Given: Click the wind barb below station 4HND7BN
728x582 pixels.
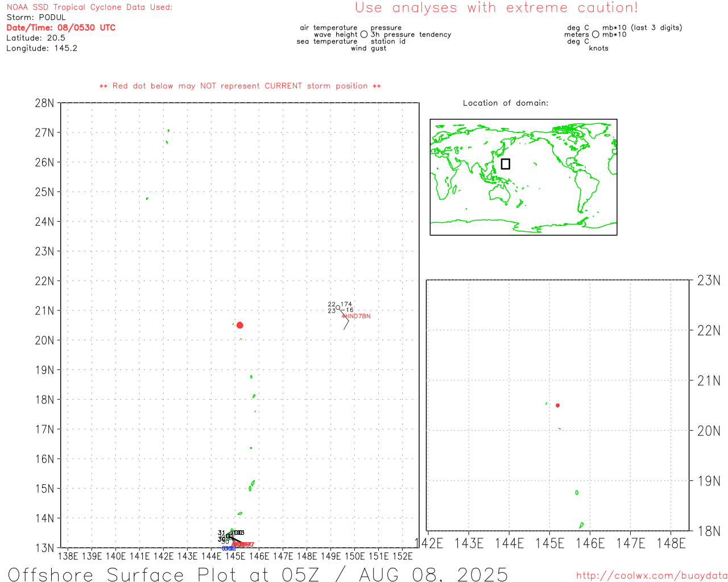Looking at the screenshot, I should tap(345, 320).
